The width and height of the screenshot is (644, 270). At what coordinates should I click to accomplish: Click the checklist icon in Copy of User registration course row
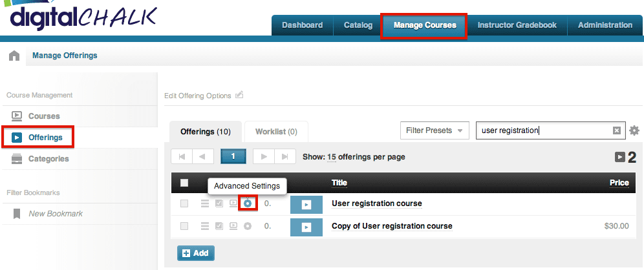pos(219,225)
